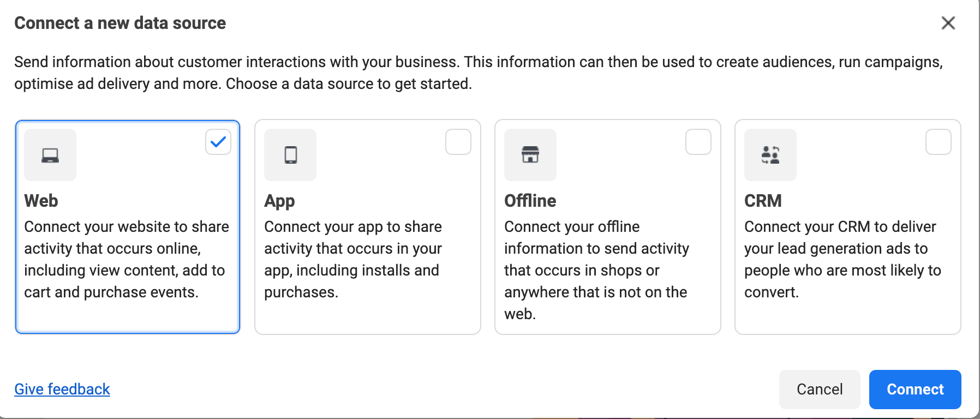Enable the Offline data source checkbox

pyautogui.click(x=698, y=142)
